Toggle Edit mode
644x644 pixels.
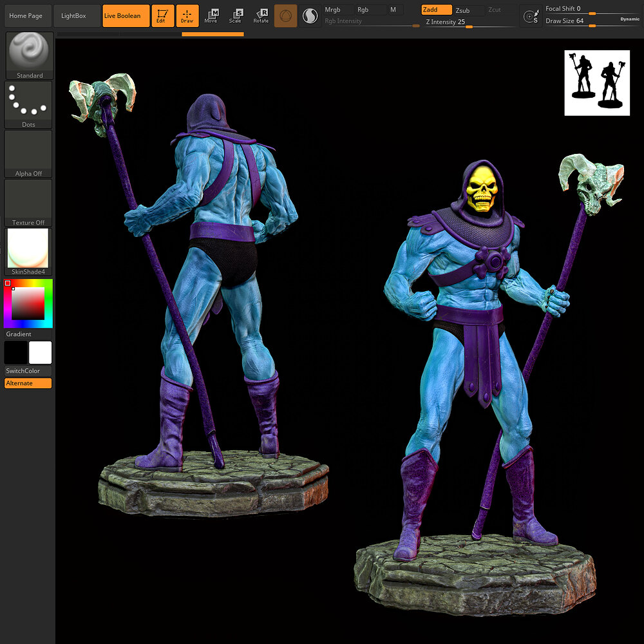coord(163,16)
